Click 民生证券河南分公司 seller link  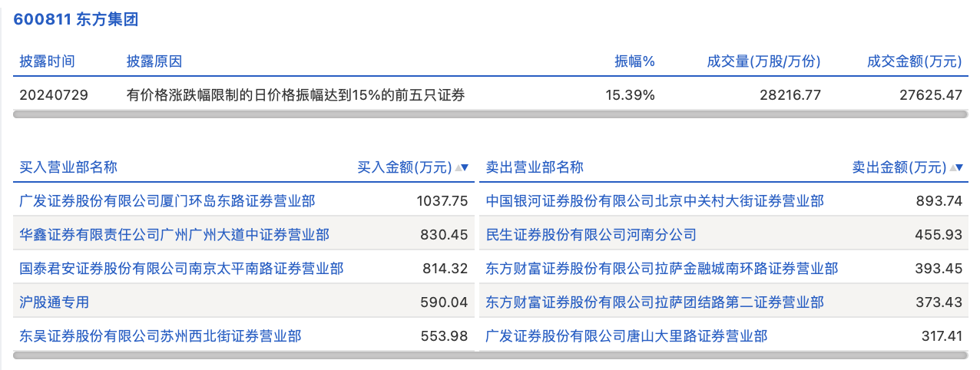tap(591, 235)
